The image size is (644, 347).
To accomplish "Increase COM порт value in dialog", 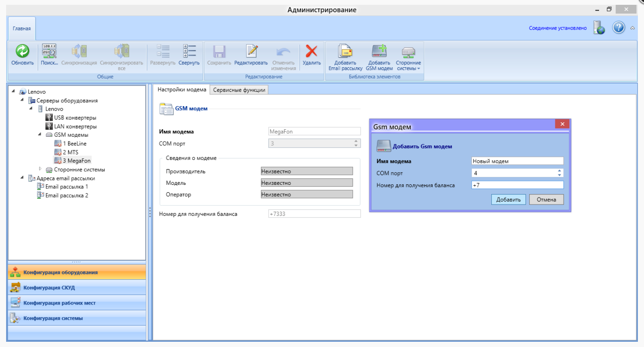I will (x=560, y=171).
